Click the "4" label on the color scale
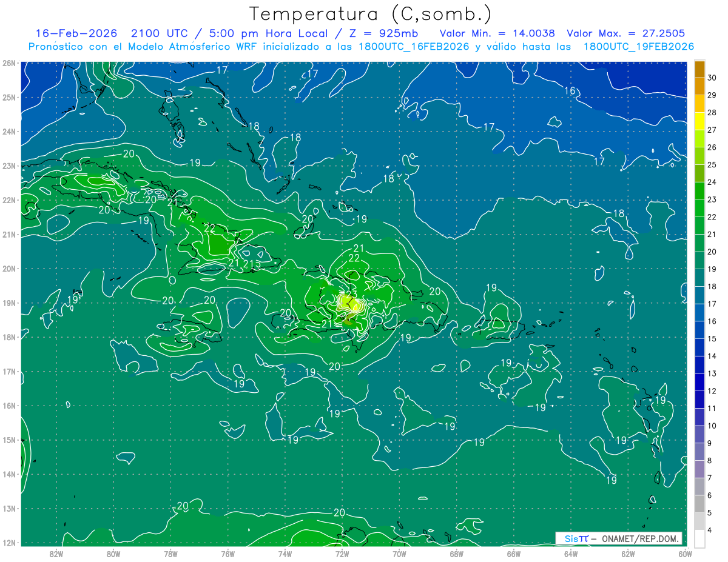 tap(710, 530)
